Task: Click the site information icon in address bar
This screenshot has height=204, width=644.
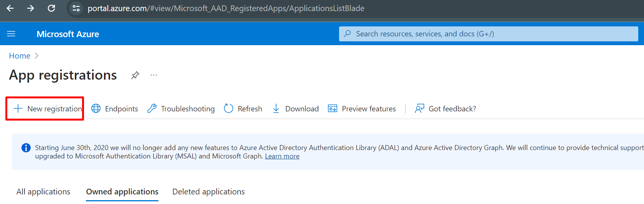Action: click(x=76, y=8)
